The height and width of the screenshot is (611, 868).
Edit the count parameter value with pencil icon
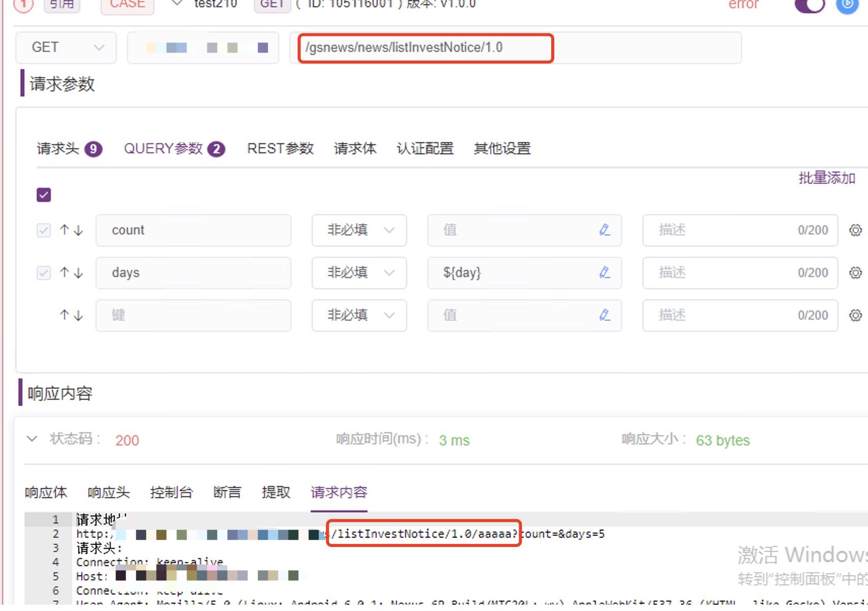604,230
